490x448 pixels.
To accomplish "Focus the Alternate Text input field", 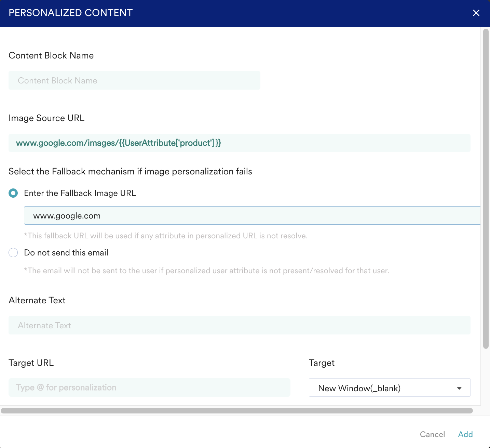I will tap(239, 326).
